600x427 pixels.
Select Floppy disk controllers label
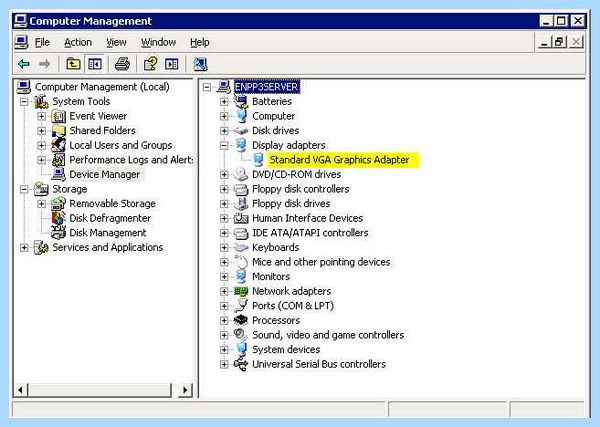tap(300, 189)
